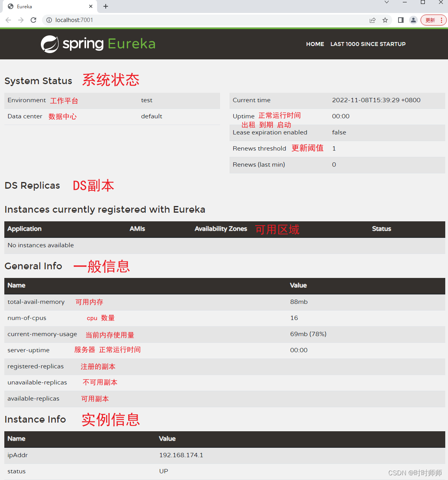Select the Environment value 'test'
Image resolution: width=448 pixels, height=480 pixels.
(x=147, y=100)
